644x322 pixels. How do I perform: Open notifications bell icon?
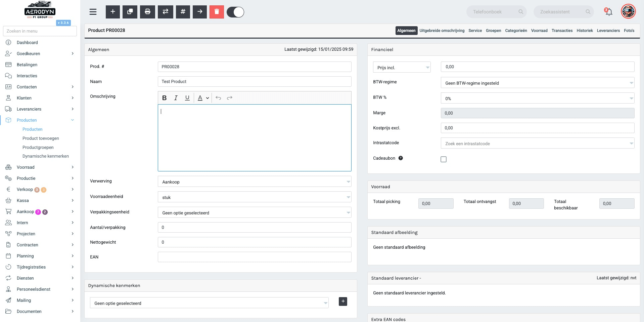[x=608, y=12]
